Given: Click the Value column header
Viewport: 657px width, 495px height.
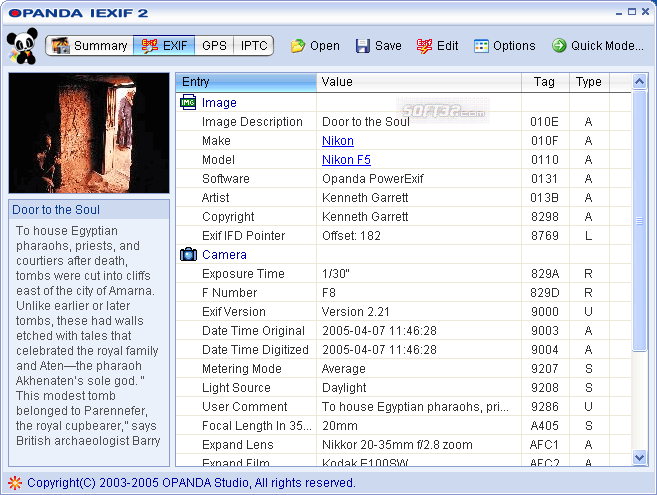Looking at the screenshot, I should (419, 82).
